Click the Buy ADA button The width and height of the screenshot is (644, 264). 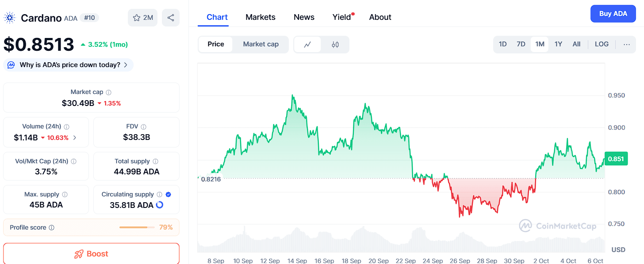(x=613, y=14)
